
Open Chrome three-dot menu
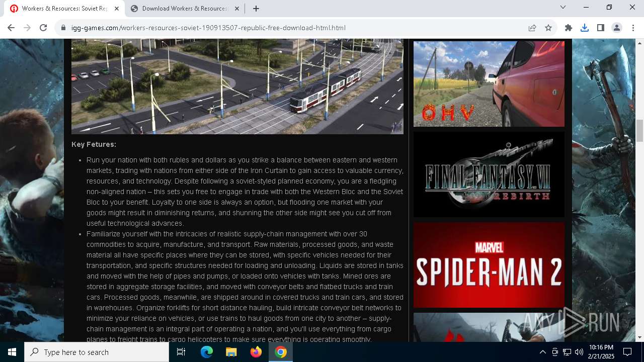[633, 28]
